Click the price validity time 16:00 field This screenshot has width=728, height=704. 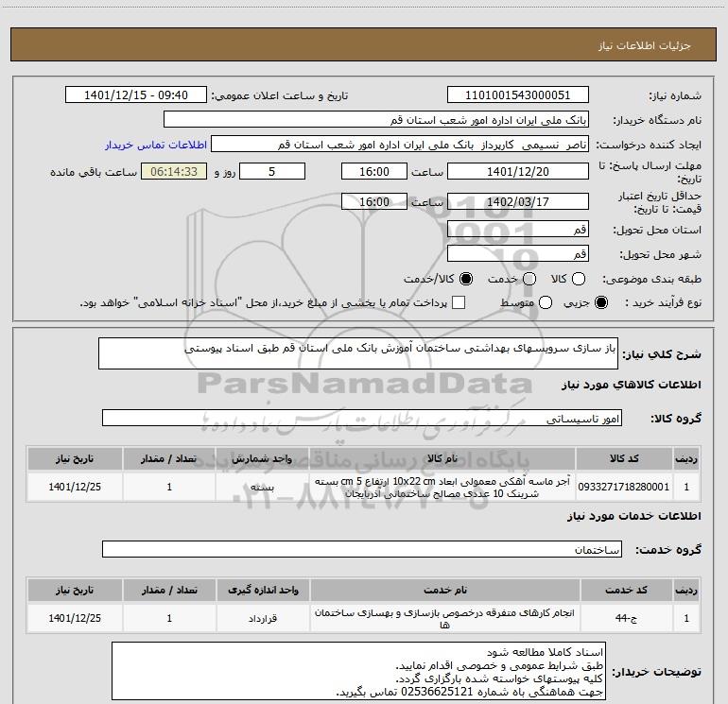(x=374, y=201)
